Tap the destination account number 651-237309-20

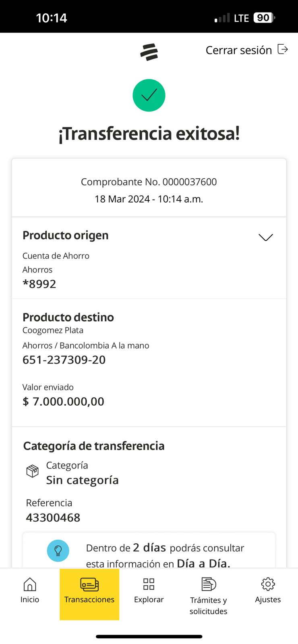(x=64, y=360)
